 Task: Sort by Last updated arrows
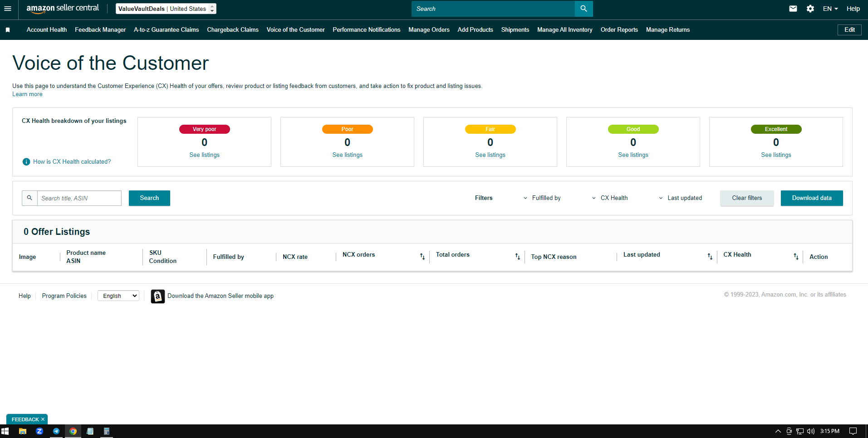(x=710, y=257)
